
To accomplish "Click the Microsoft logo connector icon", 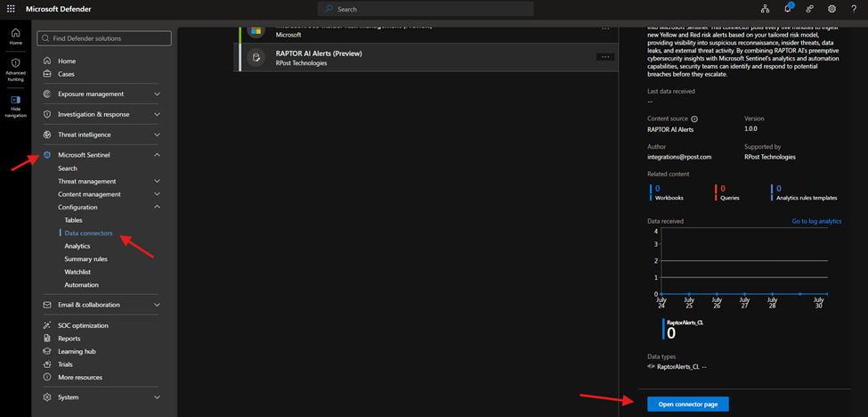I will [256, 30].
